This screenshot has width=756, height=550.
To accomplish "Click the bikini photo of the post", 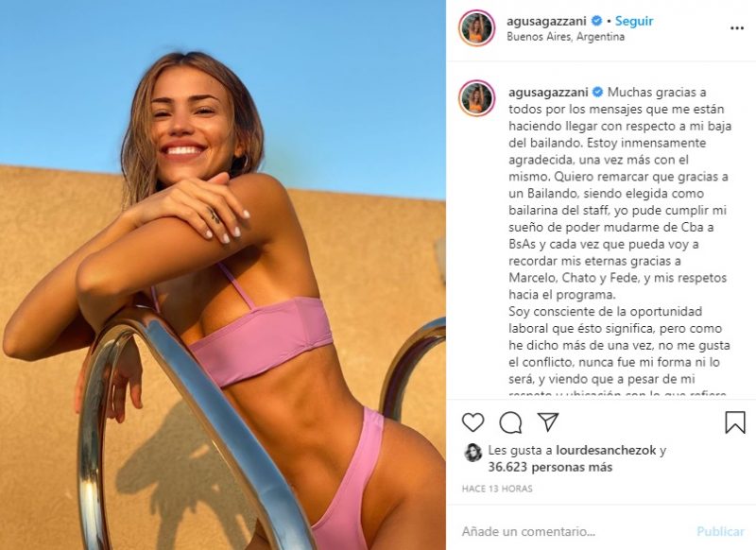I will click(x=223, y=275).
